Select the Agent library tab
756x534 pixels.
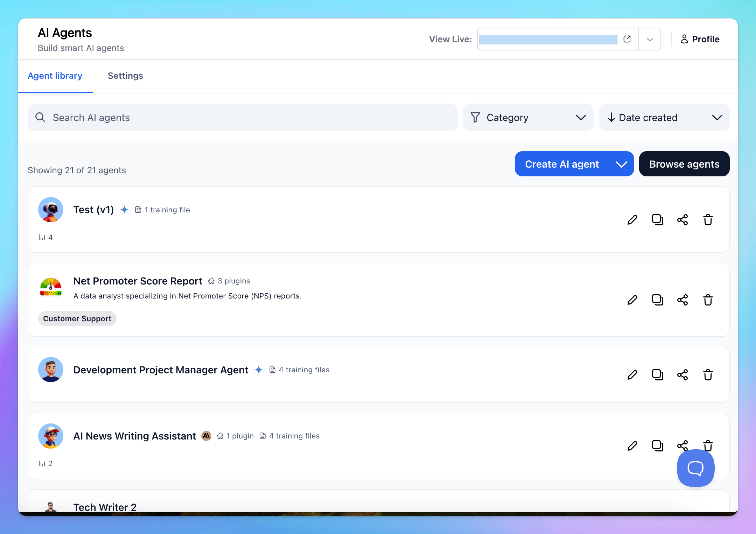point(55,76)
